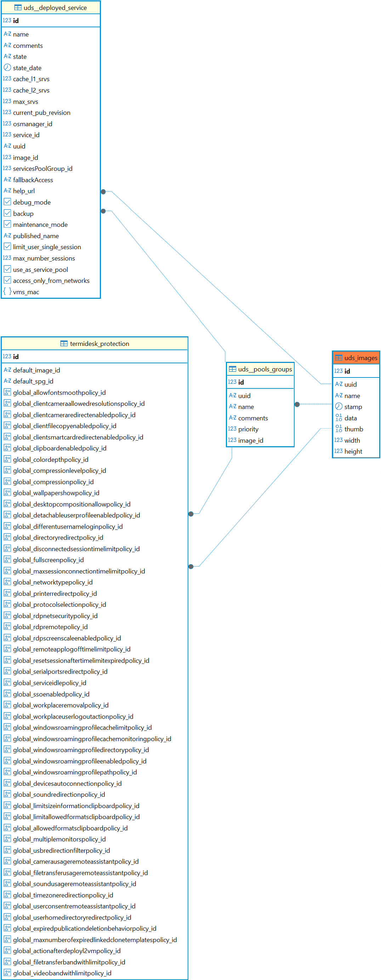Screen dimensions: 381x980
Task: Select the global_videobandwithlimitpolicy_id column
Action: [x=62, y=973]
